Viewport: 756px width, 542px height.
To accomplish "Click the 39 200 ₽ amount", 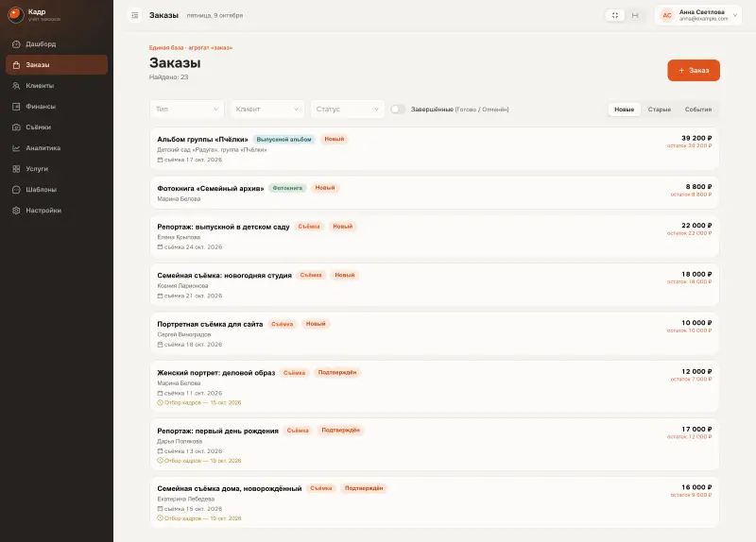I will 696,138.
